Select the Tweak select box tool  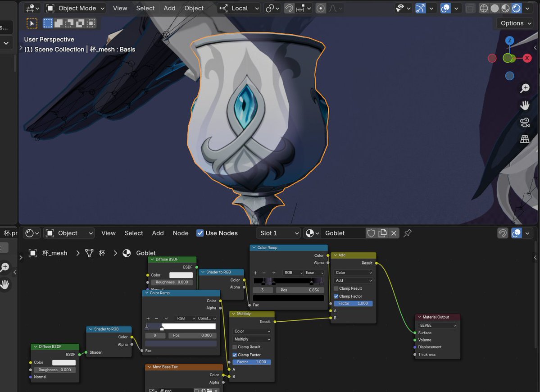coord(32,23)
